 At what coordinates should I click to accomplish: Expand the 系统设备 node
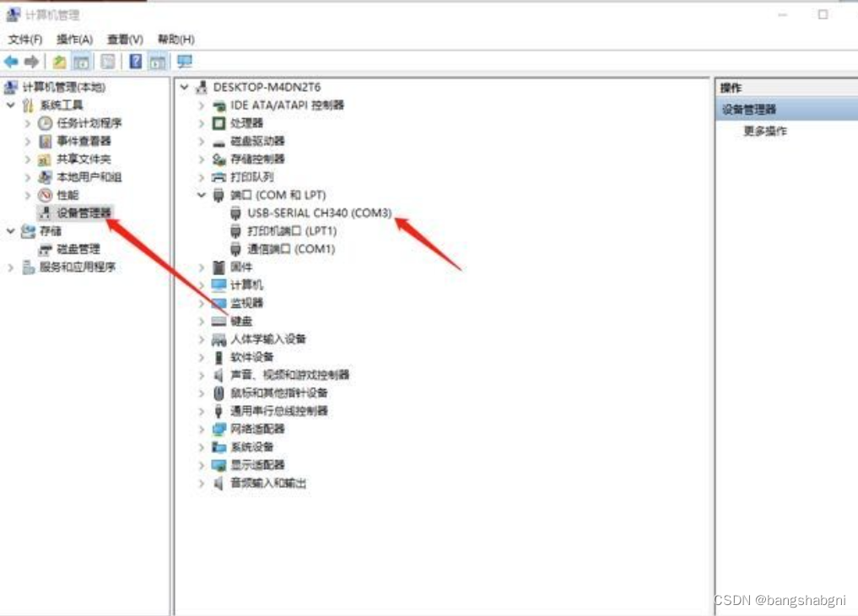(202, 447)
